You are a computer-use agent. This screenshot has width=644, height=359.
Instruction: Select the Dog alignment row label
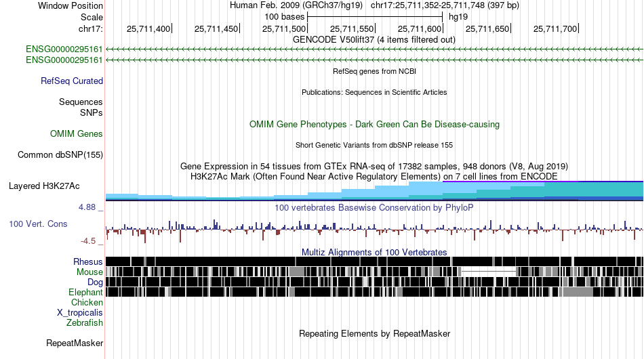(x=95, y=282)
